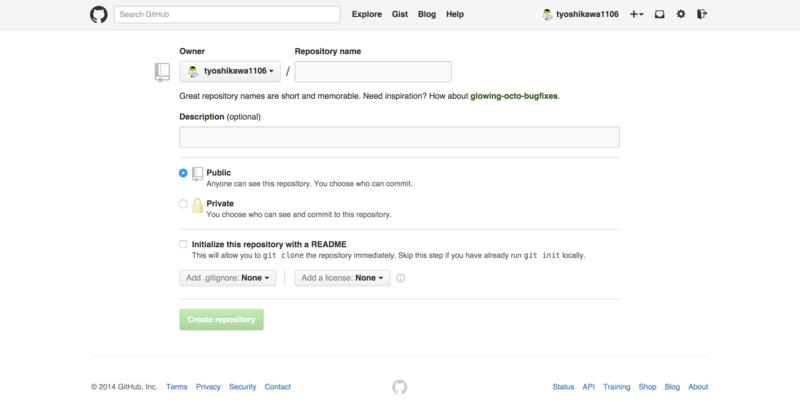This screenshot has width=800, height=402.
Task: Open the Training footer link
Action: click(616, 387)
